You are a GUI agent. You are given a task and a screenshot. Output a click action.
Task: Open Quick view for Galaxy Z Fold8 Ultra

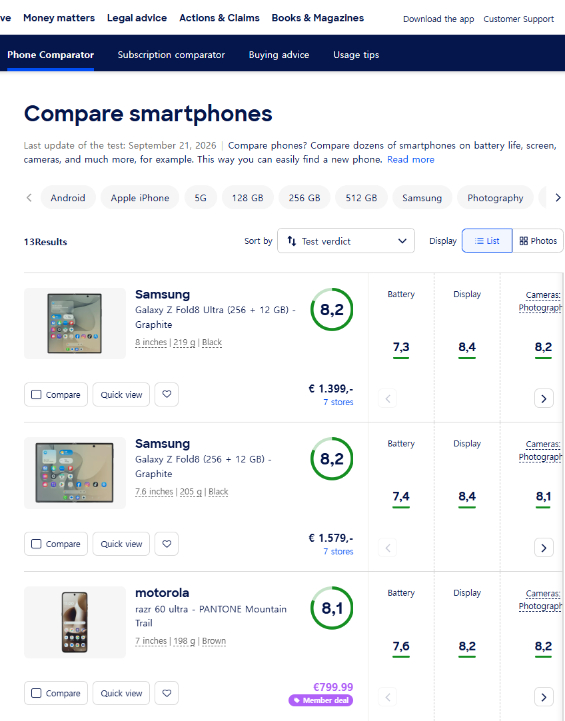click(x=121, y=395)
